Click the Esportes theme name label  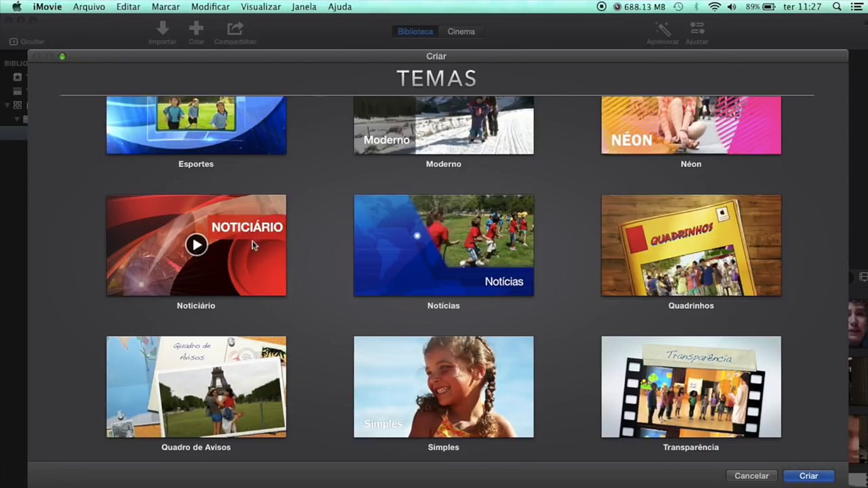tap(196, 164)
